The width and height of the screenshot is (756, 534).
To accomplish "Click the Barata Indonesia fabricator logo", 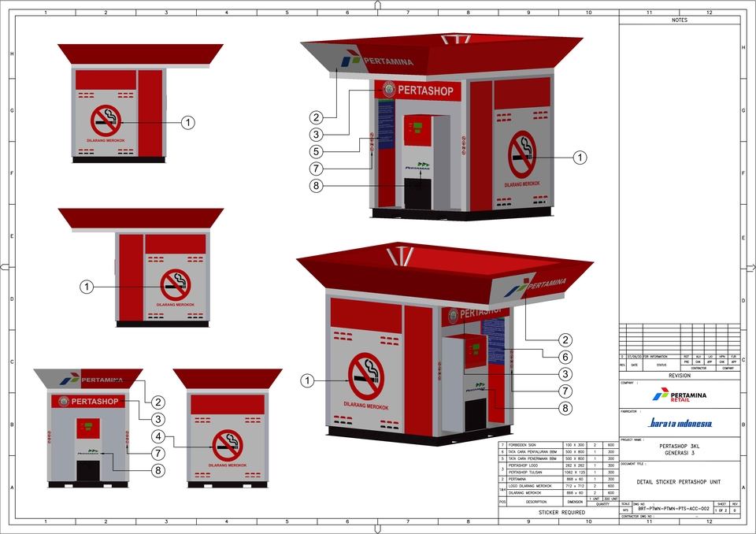I will 680,423.
